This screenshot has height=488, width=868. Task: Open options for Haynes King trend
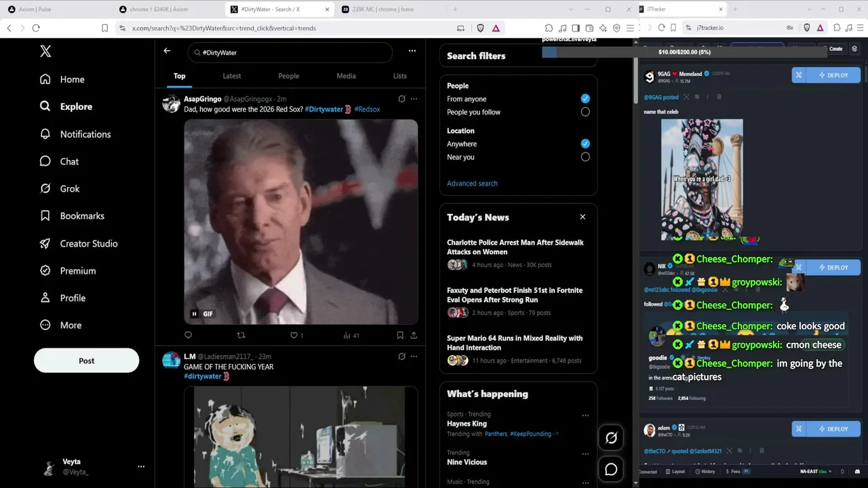click(x=585, y=415)
